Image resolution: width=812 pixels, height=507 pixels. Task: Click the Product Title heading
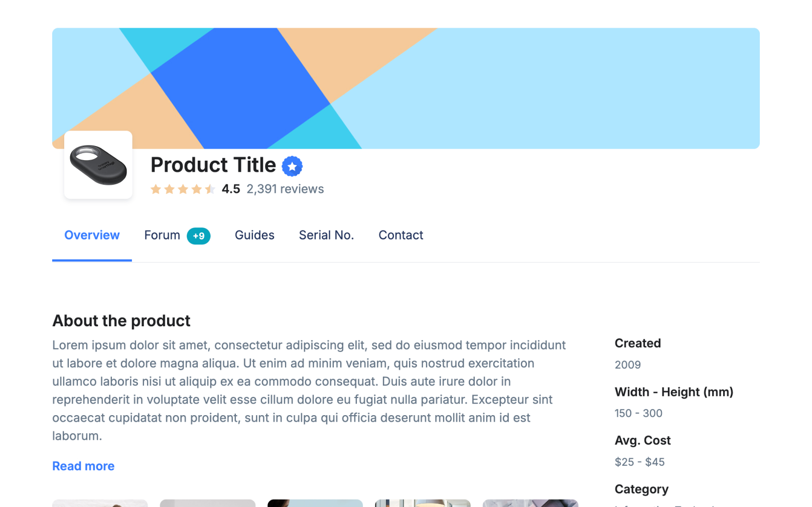coord(213,165)
